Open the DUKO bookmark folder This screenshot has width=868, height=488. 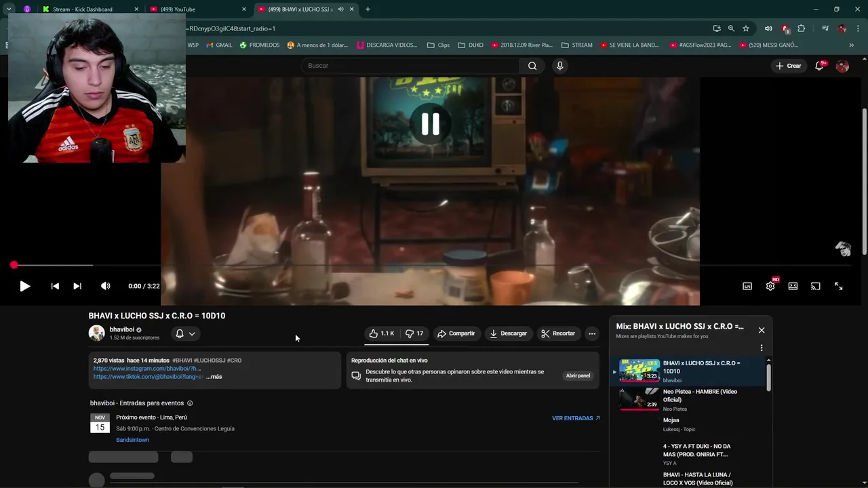[x=471, y=45]
